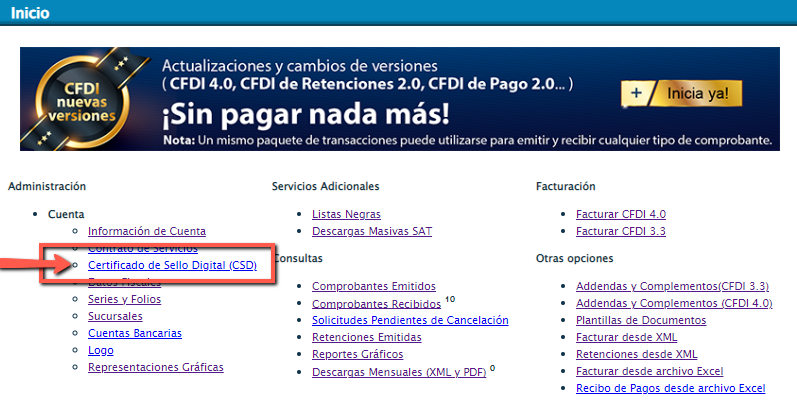
Task: Open Descargas Mensuales (XML y PDF)
Action: pos(399,372)
